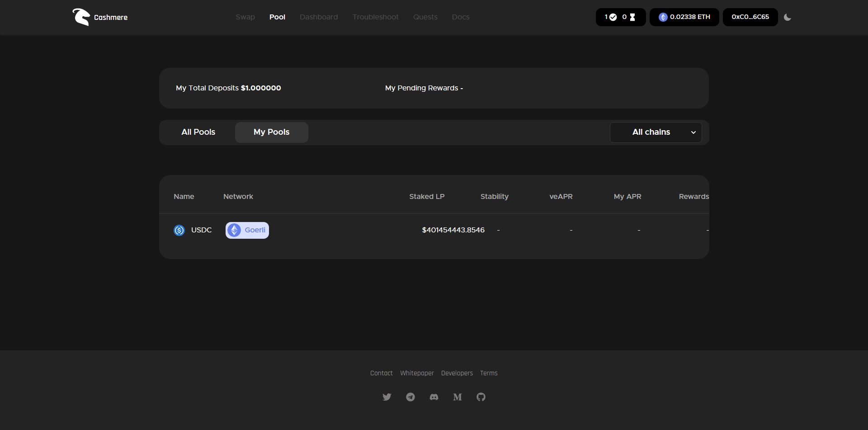Click the Cashmere logo icon

(81, 17)
